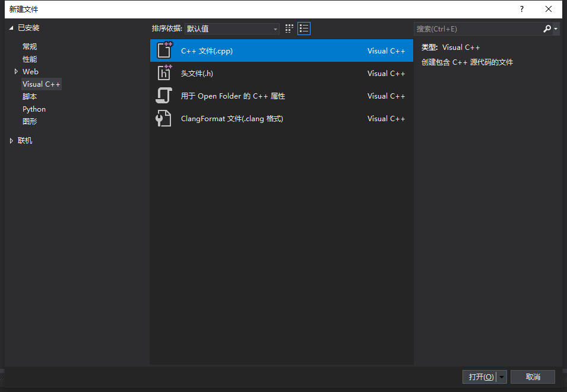The width and height of the screenshot is (567, 392).
Task: Expand the 联机 tree node
Action: (11, 141)
